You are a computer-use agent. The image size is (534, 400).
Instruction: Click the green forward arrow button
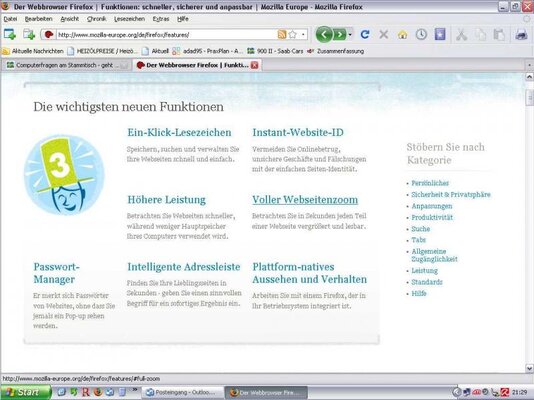point(340,34)
